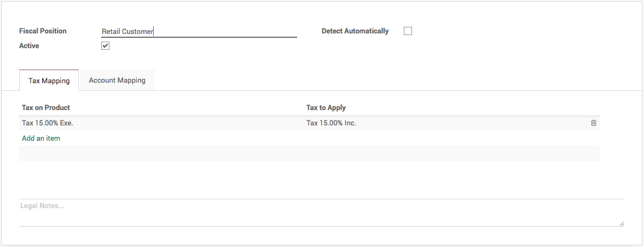Click the Detect Automatically label
Viewport: 644px width, 247px height.
click(355, 31)
